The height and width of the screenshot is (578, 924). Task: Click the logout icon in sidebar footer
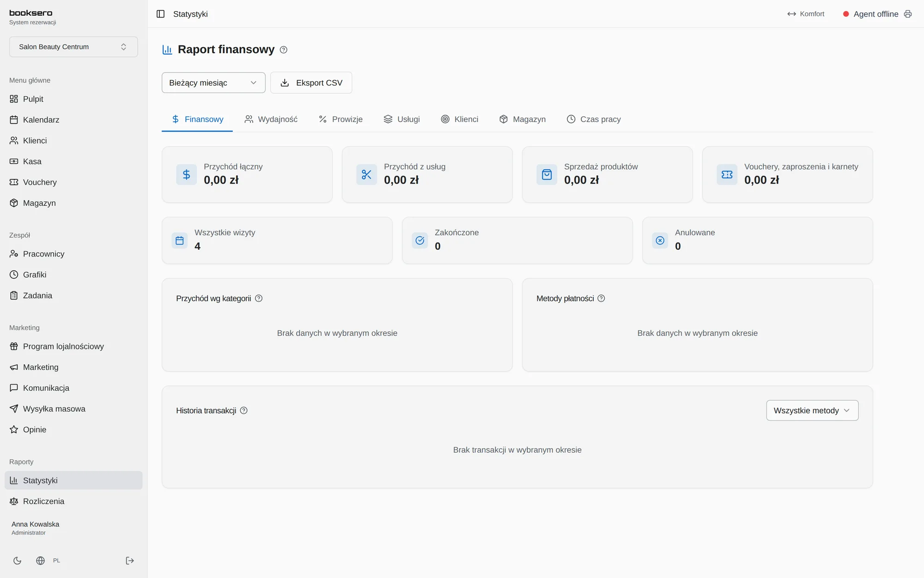click(130, 560)
